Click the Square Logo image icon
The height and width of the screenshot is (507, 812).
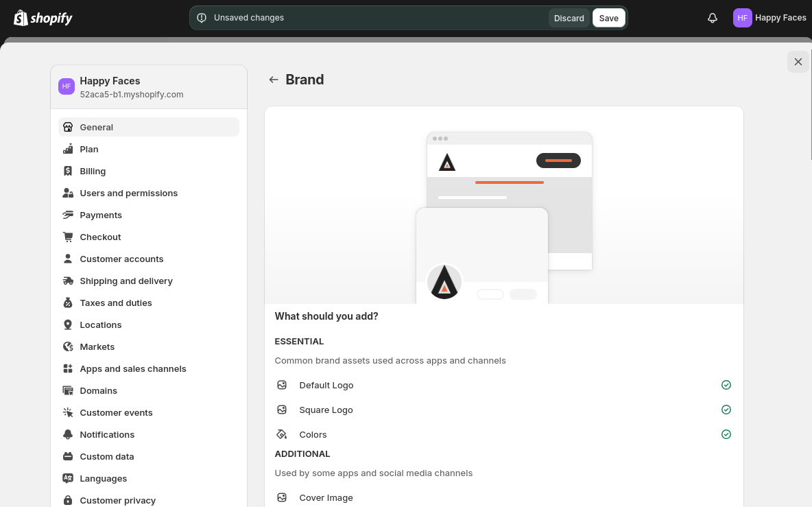pyautogui.click(x=282, y=410)
